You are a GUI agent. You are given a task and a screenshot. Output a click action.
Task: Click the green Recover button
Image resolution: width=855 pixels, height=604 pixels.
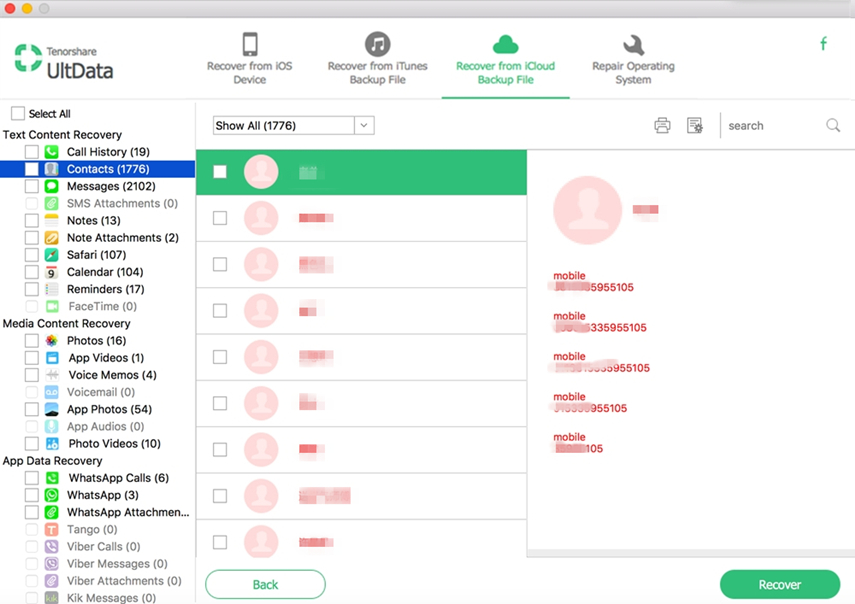click(780, 584)
